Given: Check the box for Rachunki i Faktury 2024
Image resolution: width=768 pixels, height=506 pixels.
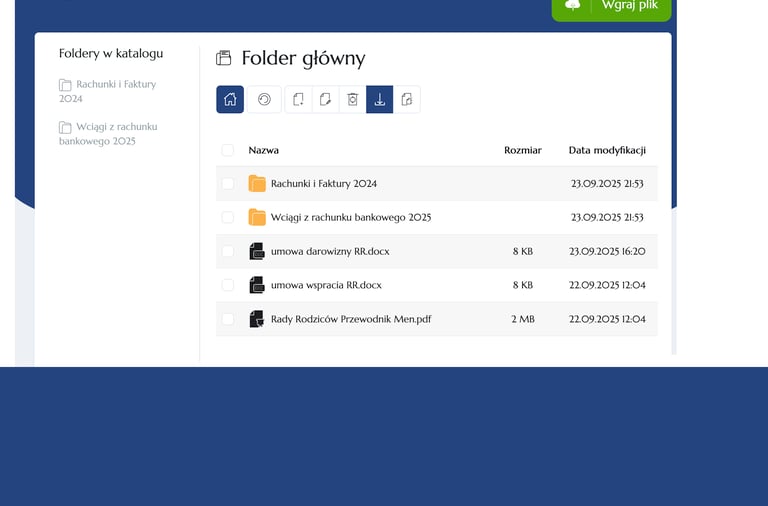Looking at the screenshot, I should 227,183.
